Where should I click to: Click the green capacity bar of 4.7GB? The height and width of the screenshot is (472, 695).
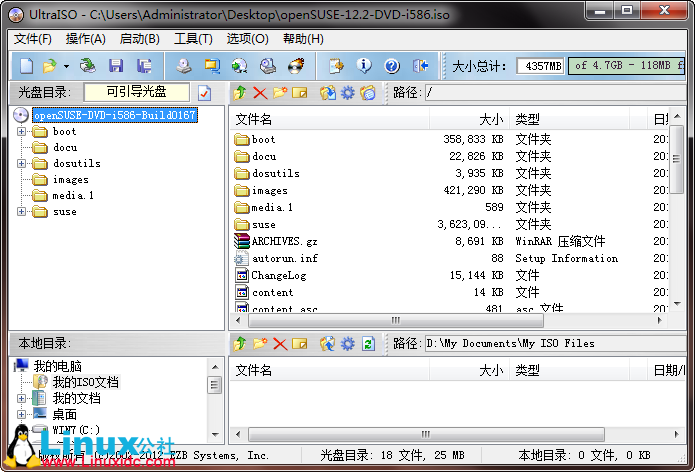click(627, 66)
